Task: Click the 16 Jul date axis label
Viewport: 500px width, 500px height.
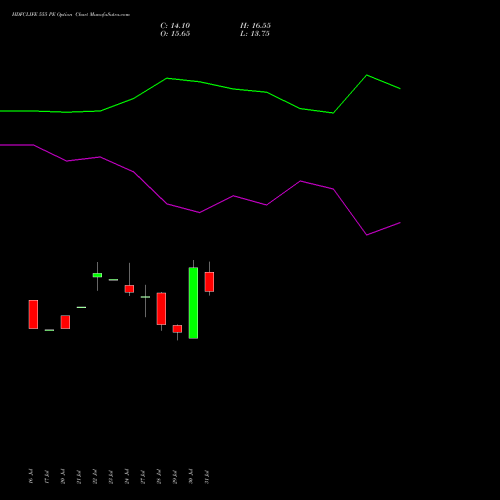Action: point(31,476)
